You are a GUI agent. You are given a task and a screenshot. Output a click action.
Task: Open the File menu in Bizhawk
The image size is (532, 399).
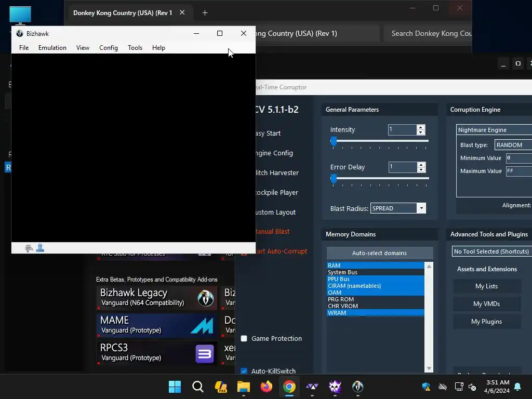click(24, 48)
